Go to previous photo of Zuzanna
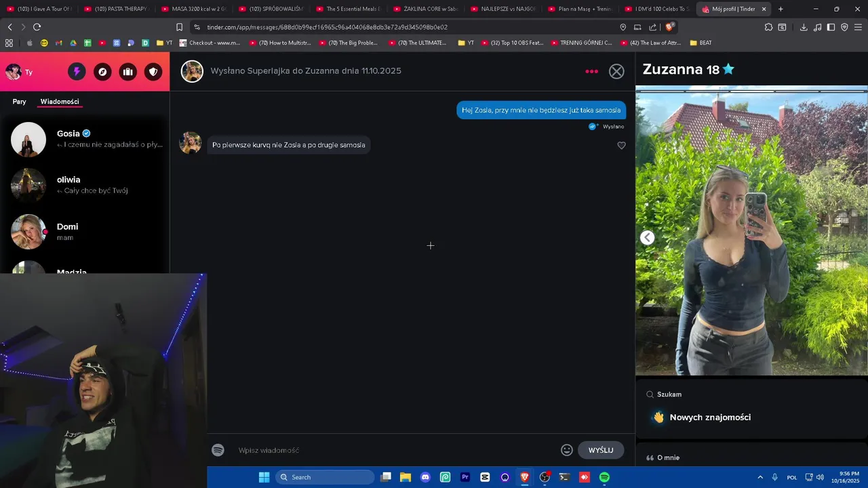Screen dimensions: 868x488 tap(648, 237)
